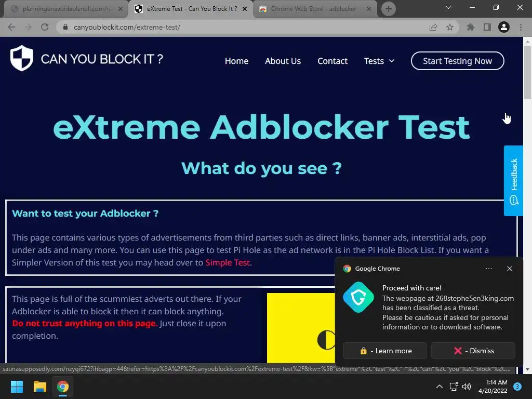Click the CAN YOU BLOCK IT ? site title

coord(102,59)
